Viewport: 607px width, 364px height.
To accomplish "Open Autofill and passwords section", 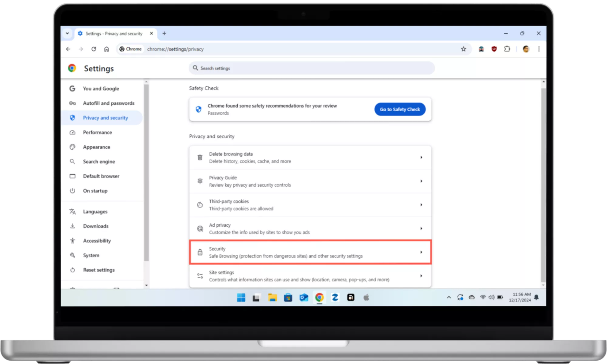I will point(108,103).
